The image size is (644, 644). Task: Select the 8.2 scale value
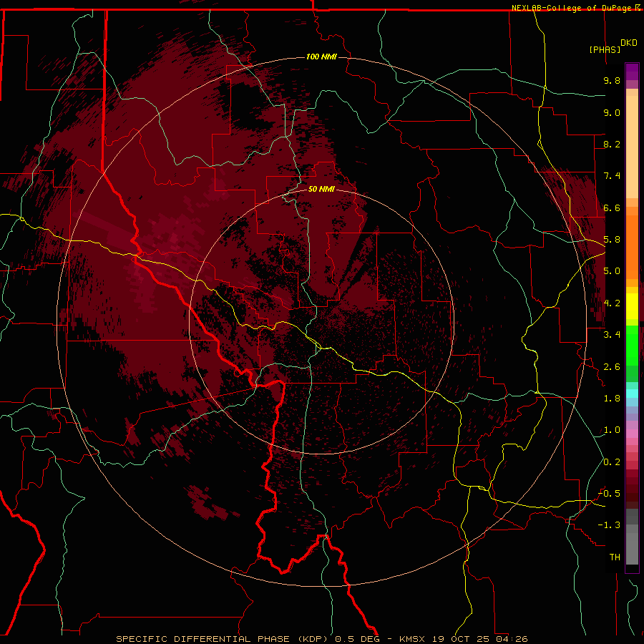point(612,144)
